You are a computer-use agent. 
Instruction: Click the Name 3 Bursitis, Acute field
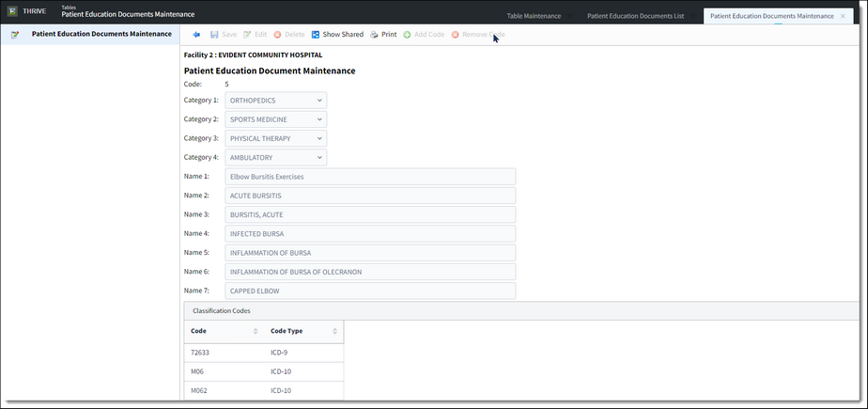370,214
